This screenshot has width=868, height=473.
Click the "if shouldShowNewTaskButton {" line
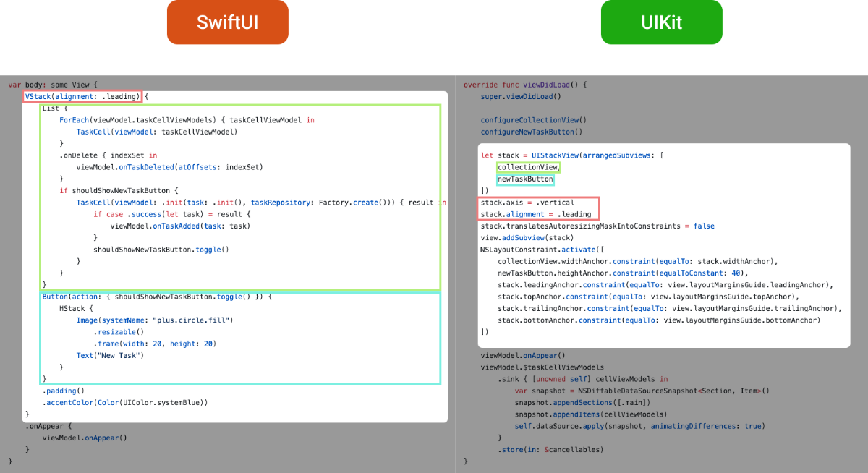tap(119, 191)
